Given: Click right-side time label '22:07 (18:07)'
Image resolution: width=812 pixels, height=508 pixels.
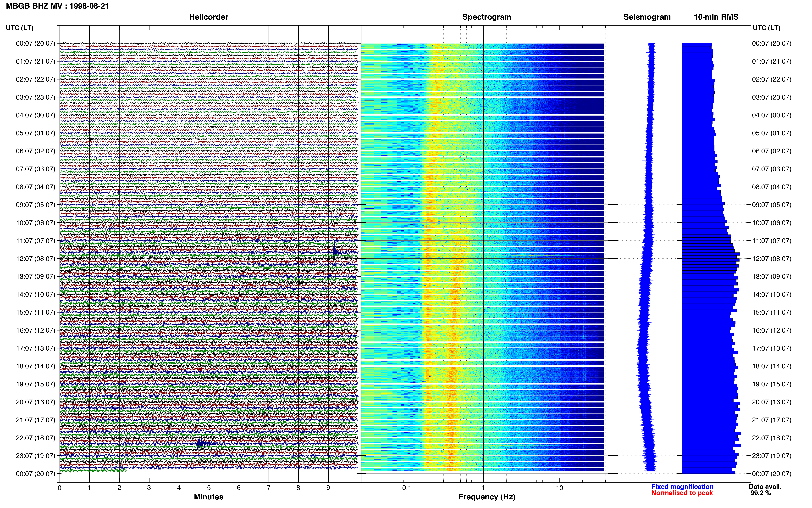Looking at the screenshot, I should (x=772, y=438).
